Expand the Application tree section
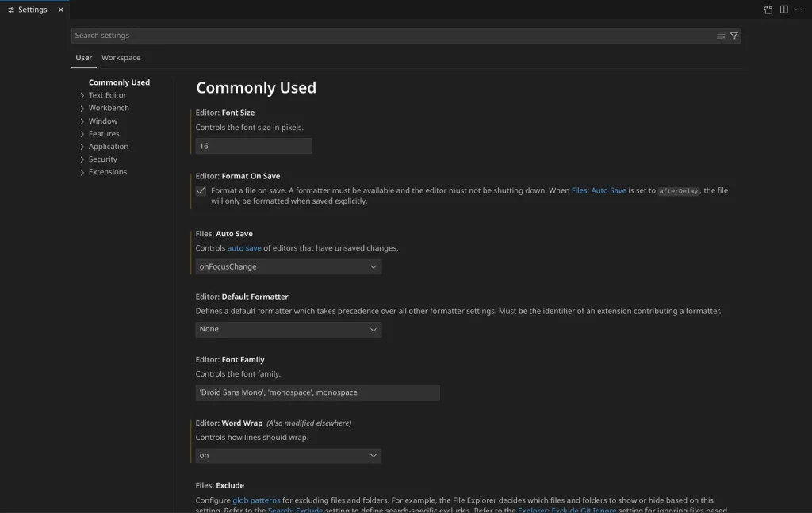This screenshot has width=812, height=513. (x=82, y=147)
